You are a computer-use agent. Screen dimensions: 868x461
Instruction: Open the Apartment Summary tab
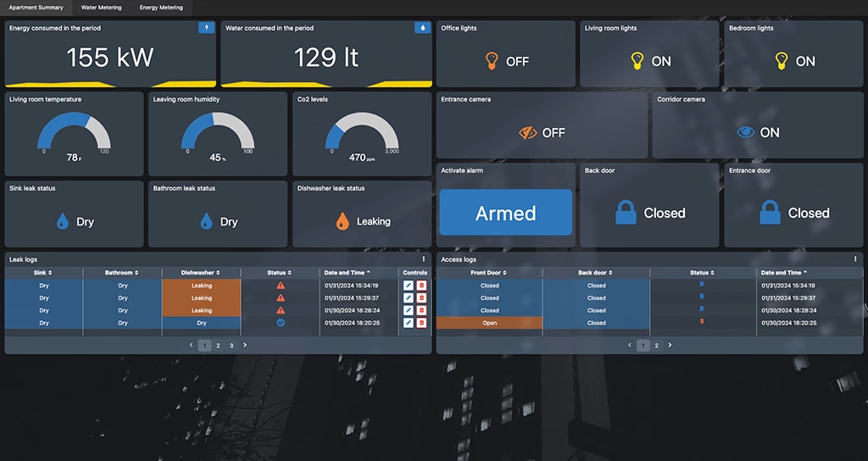pos(36,8)
